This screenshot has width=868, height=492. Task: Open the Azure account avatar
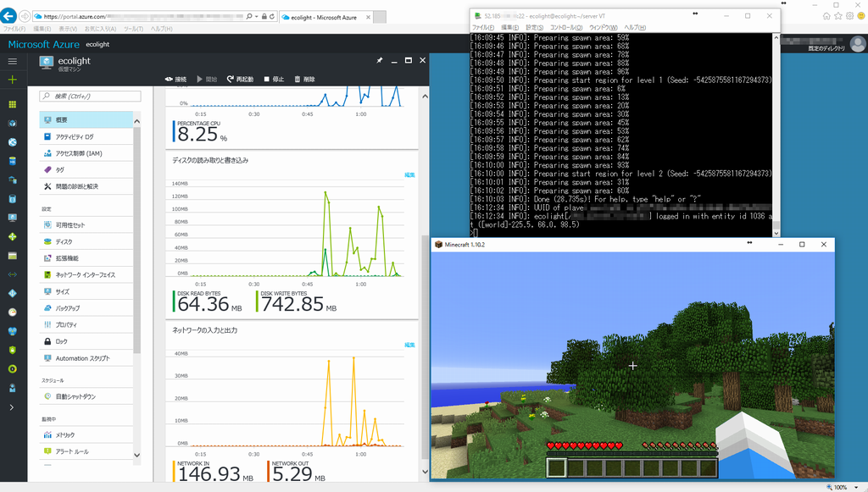858,44
